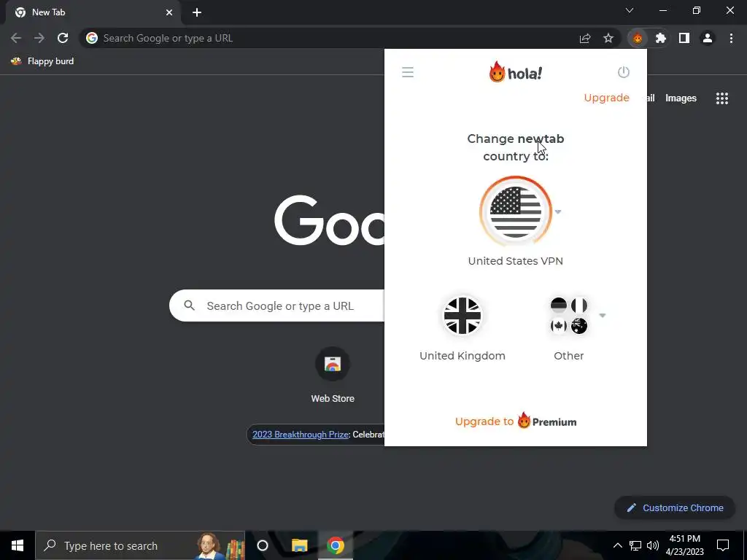
Task: Open the Google apps grid
Action: point(722,98)
